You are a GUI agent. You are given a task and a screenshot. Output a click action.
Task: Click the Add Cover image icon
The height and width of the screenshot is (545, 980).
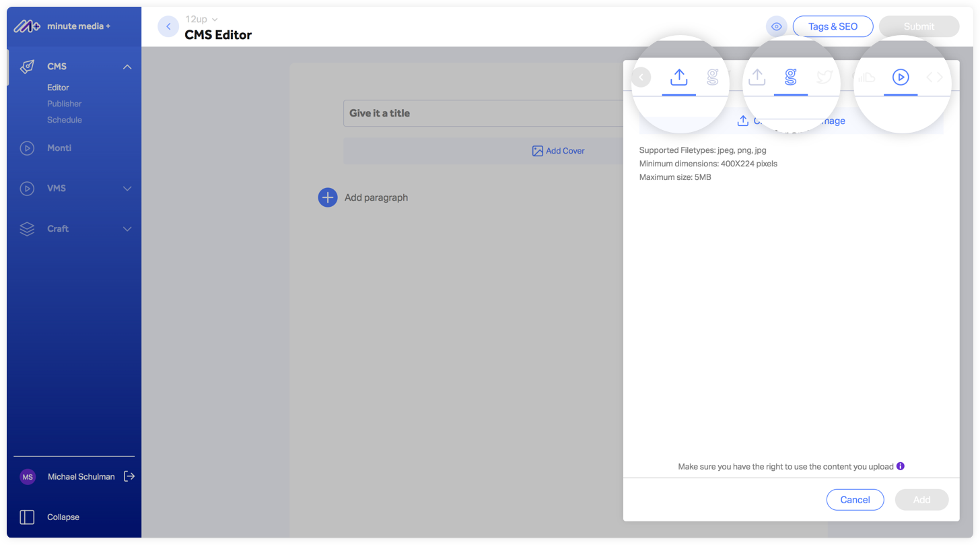pos(537,151)
